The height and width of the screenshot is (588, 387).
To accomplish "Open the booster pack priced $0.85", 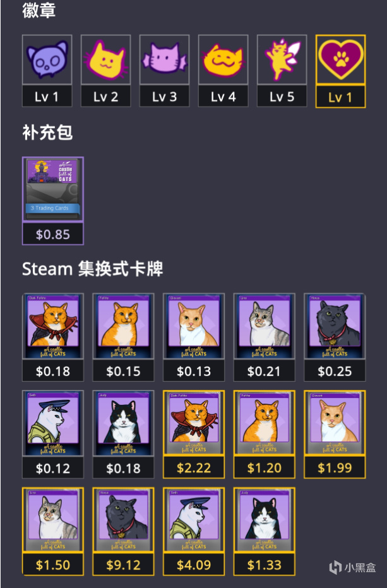I will coord(53,201).
